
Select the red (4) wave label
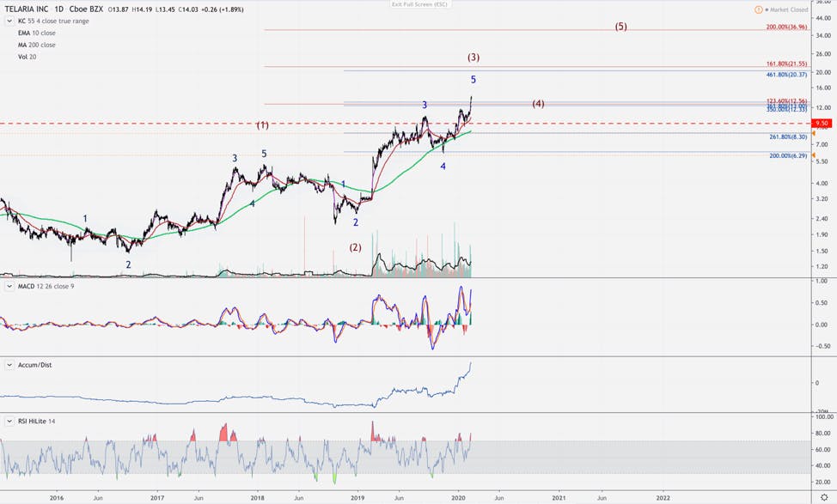(x=538, y=104)
